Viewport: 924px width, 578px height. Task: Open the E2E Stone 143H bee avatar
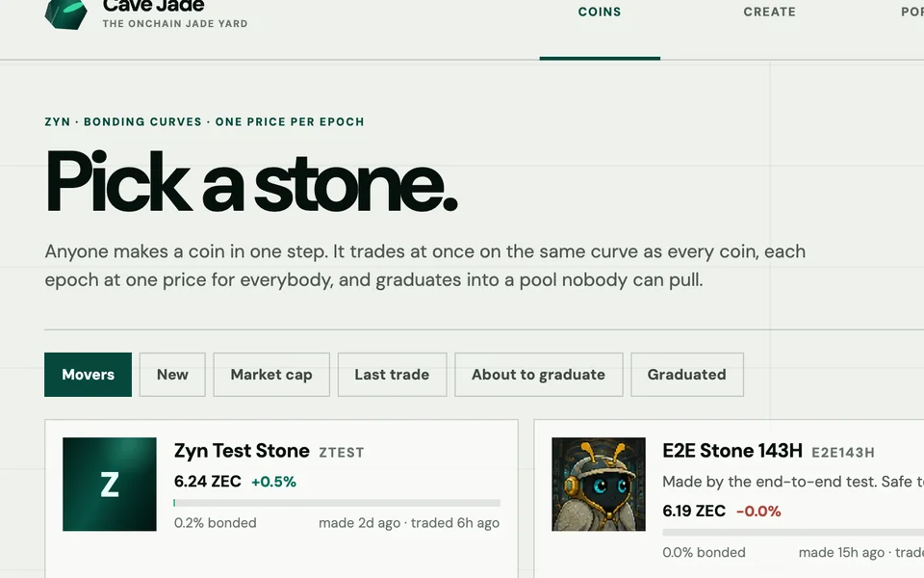599,485
